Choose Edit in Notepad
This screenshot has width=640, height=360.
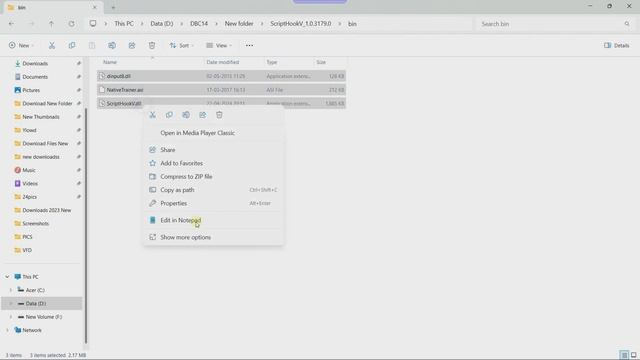click(213, 220)
